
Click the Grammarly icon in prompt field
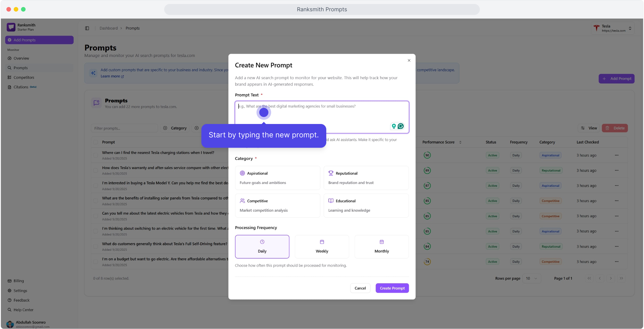point(401,126)
